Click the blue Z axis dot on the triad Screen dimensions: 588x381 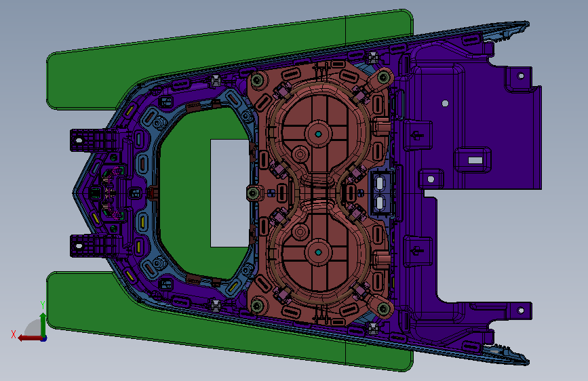44,339
